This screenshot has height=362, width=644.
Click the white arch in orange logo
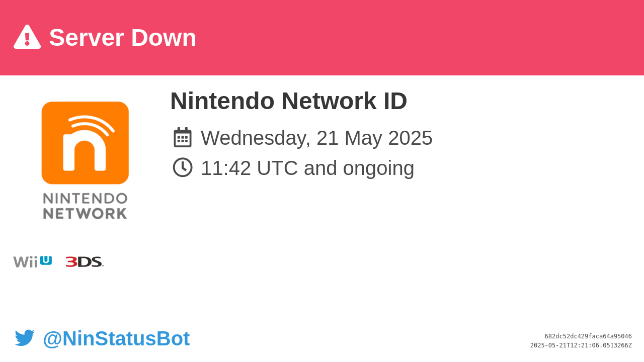click(85, 151)
